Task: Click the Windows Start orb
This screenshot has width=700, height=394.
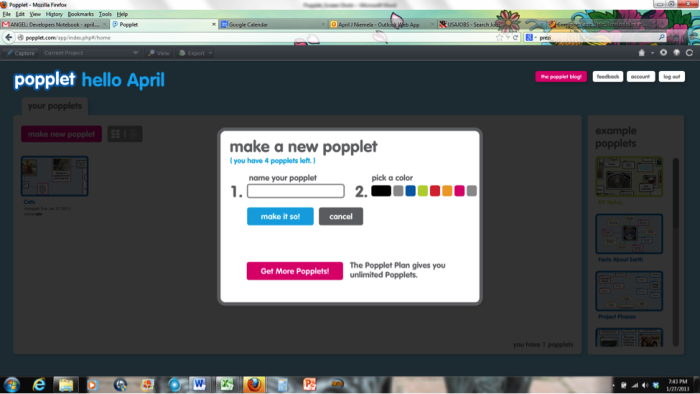Action: coord(12,384)
